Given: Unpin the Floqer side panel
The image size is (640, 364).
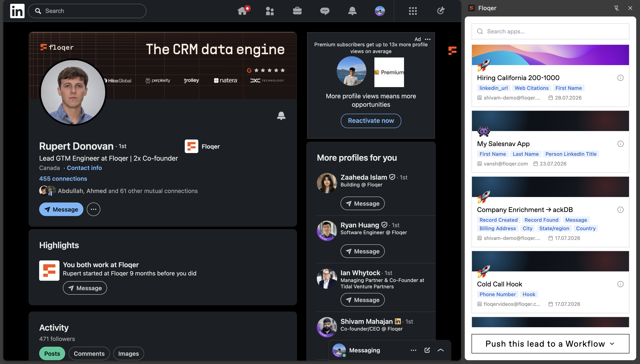Looking at the screenshot, I should [x=617, y=8].
